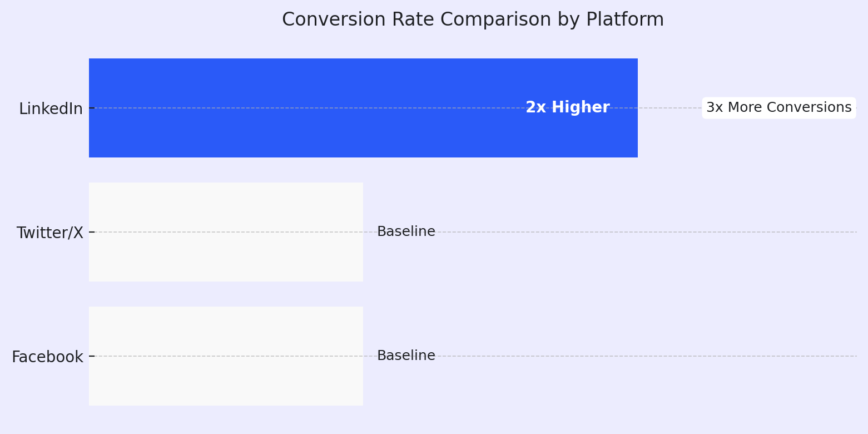This screenshot has width=868, height=434.
Task: Click the tick mark next to Twitter/X
Action: pyautogui.click(x=91, y=232)
